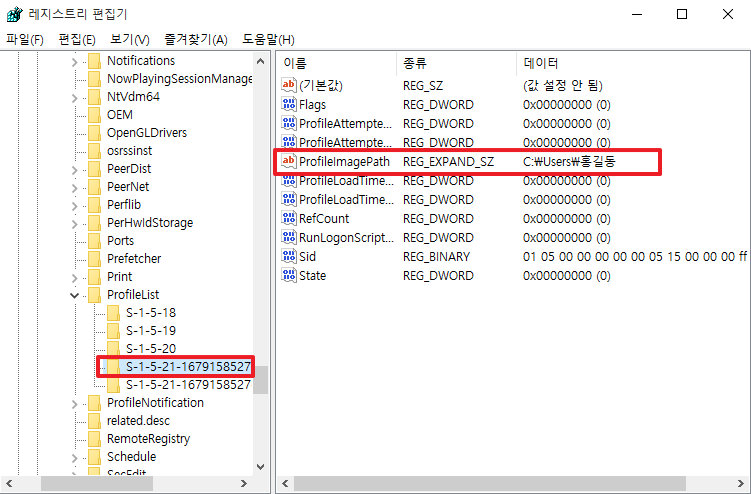
Task: Click the Registry Editor title bar icon
Action: [14, 14]
